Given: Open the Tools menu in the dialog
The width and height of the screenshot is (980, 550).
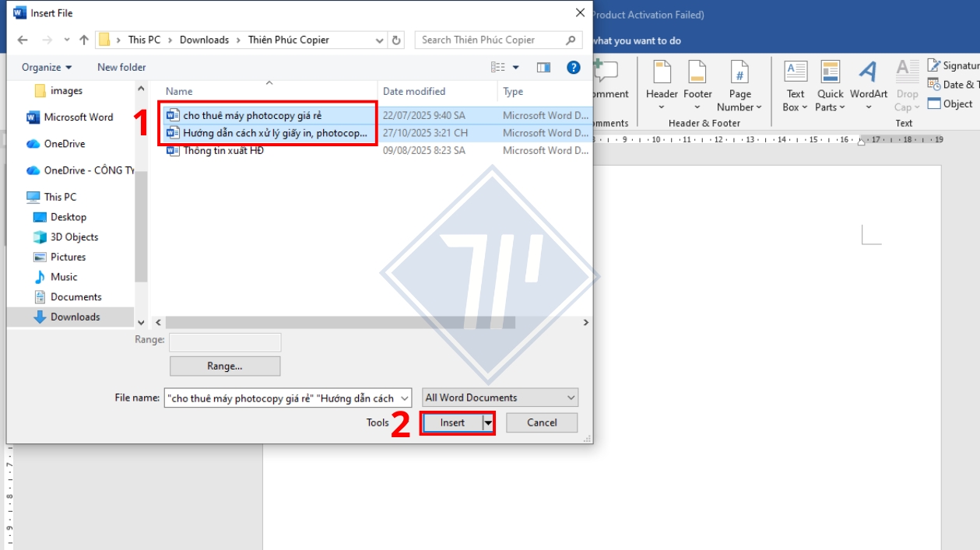Looking at the screenshot, I should (378, 422).
